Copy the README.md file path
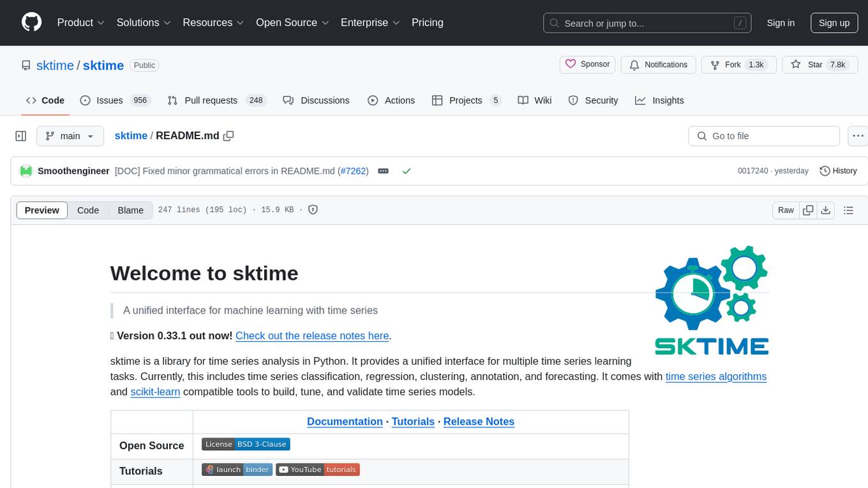This screenshot has height=488, width=868. pos(228,135)
